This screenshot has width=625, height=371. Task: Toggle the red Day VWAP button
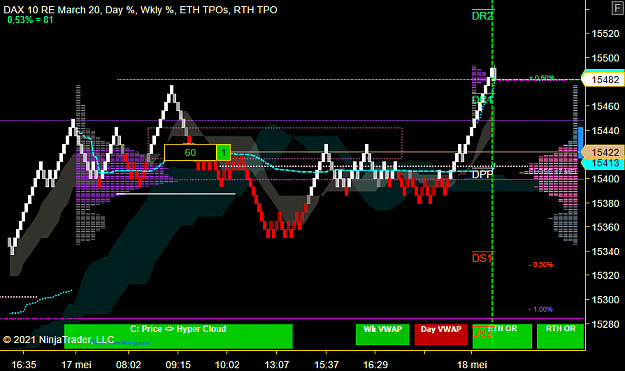(441, 334)
